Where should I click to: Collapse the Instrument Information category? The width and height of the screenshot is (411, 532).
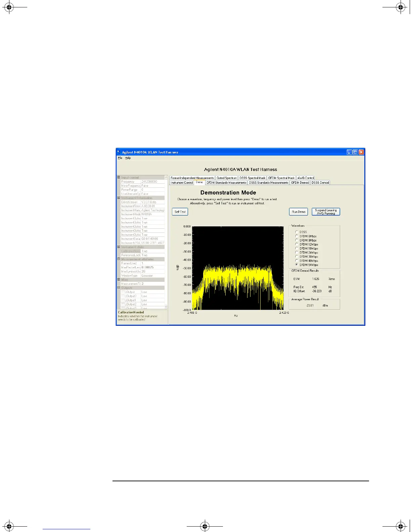tap(119, 198)
